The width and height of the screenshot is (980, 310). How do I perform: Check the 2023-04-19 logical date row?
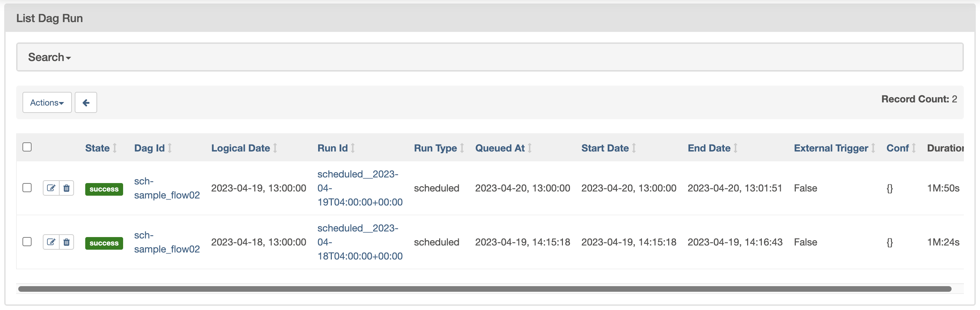[x=27, y=188]
